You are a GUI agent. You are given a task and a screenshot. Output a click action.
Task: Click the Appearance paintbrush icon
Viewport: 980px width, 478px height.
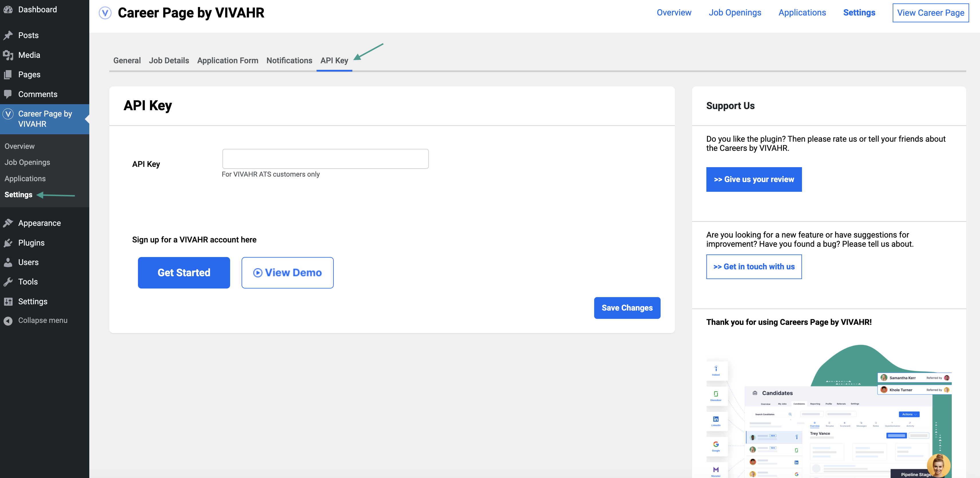click(x=8, y=223)
